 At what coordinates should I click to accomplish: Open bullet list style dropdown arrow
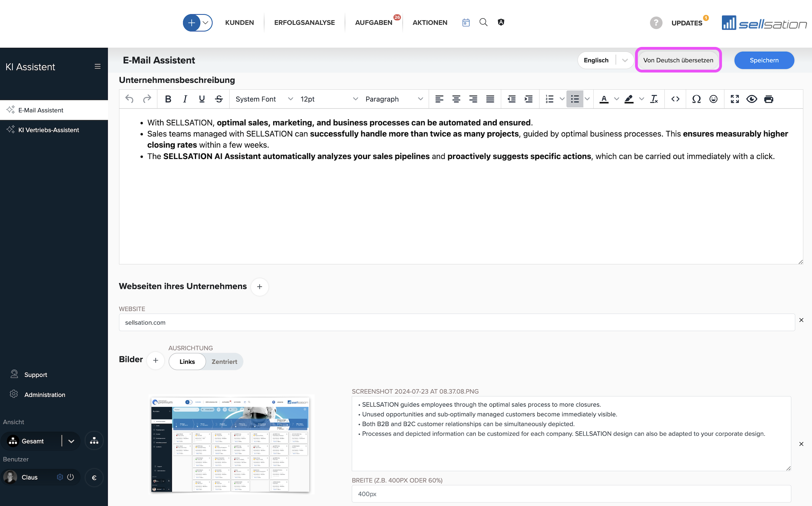[x=587, y=99]
